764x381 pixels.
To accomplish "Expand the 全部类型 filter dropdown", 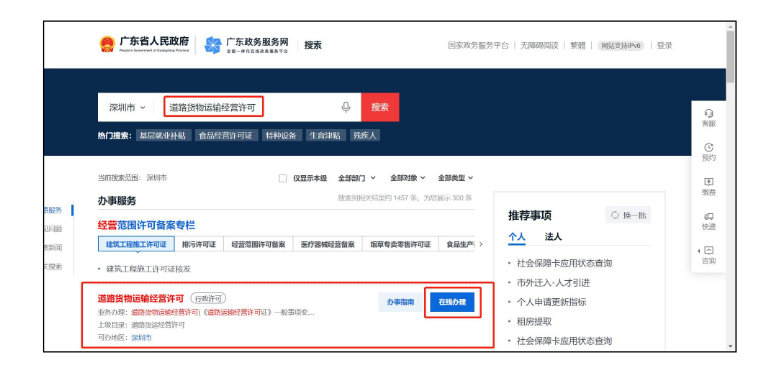I will [455, 178].
